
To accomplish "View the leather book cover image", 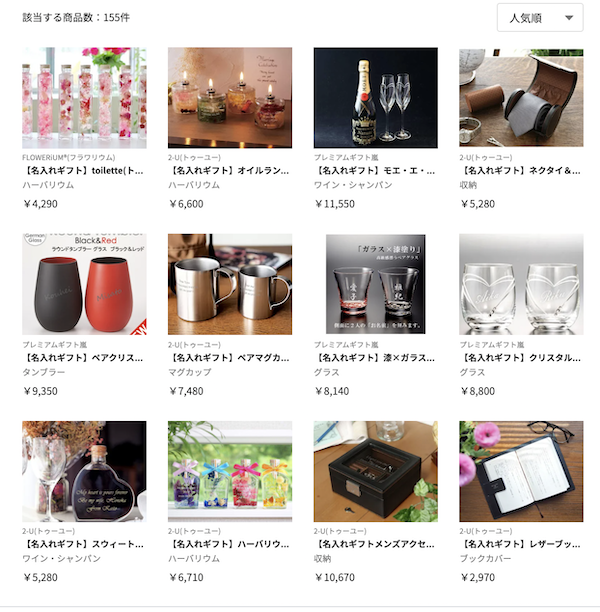I will click(x=521, y=471).
